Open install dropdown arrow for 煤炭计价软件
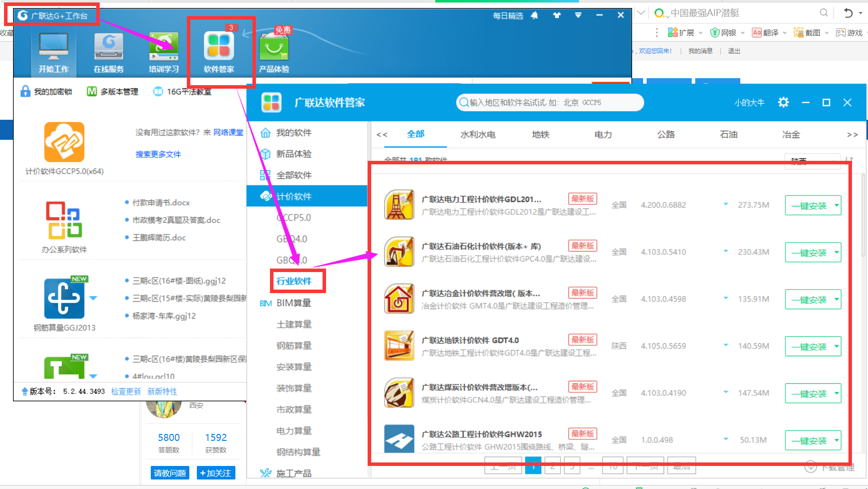 point(836,393)
